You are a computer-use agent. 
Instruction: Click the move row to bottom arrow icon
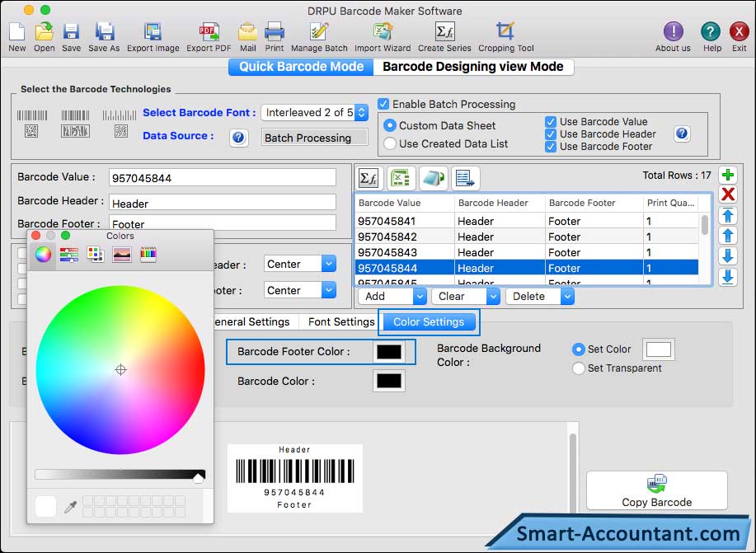[728, 277]
